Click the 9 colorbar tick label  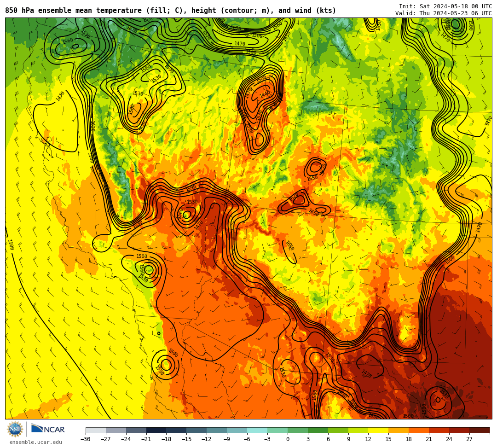click(348, 439)
